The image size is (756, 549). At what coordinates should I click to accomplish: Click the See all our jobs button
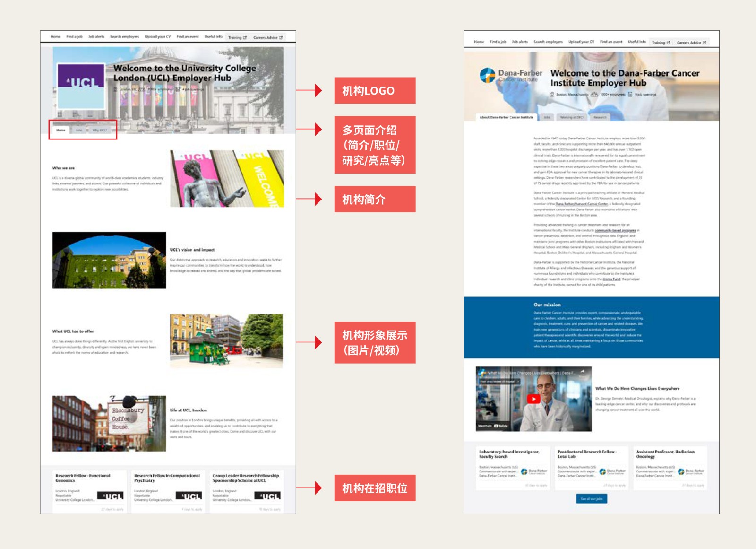pos(592,498)
